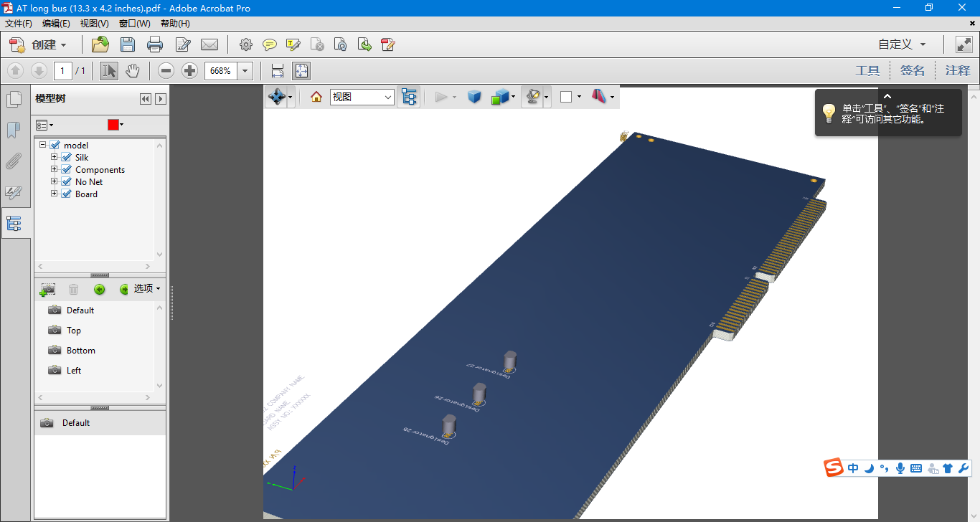Expand the No Net tree node
The image size is (980, 522).
[x=54, y=182]
